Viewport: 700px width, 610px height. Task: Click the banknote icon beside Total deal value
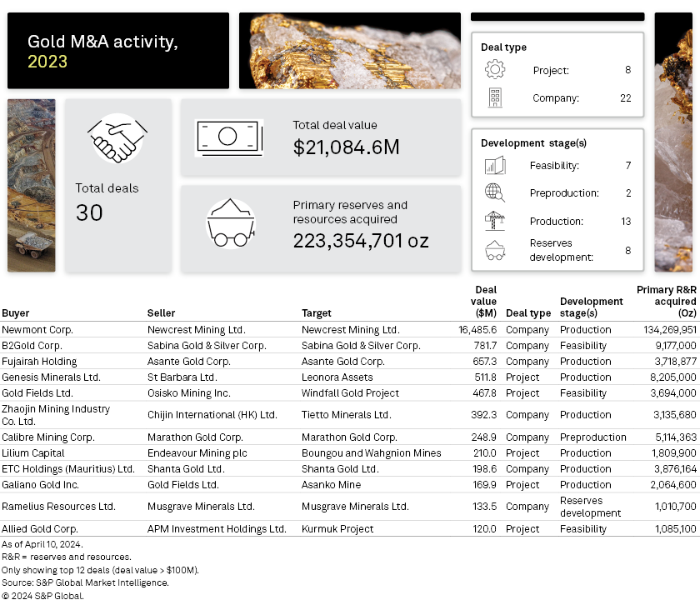coord(229,138)
